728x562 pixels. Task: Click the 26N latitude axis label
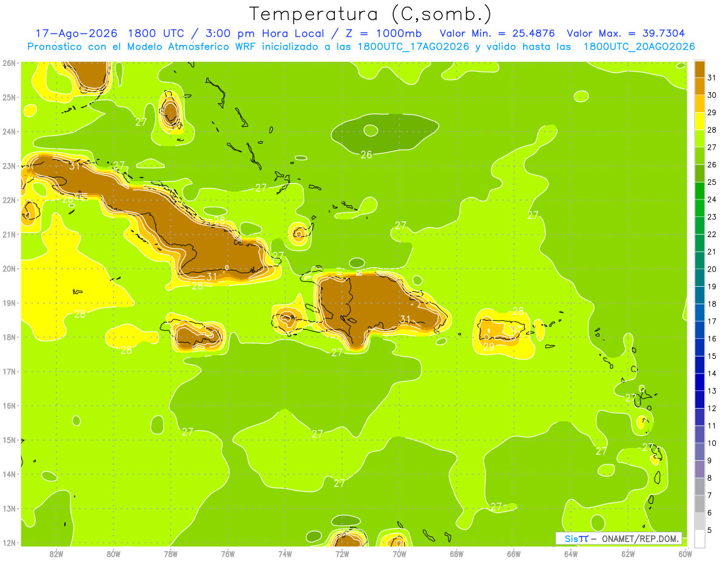click(9, 63)
